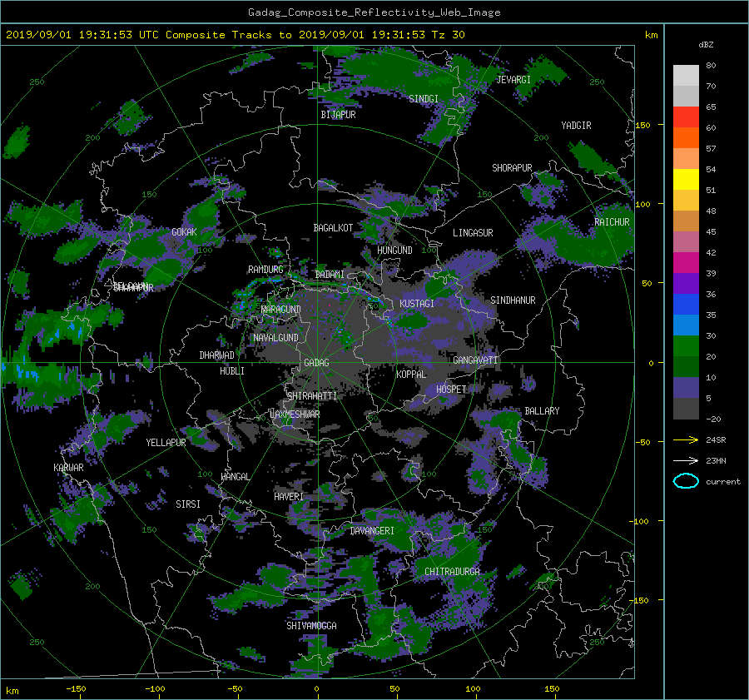Click the NAVALGUND label
This screenshot has width=749, height=700.
[275, 338]
